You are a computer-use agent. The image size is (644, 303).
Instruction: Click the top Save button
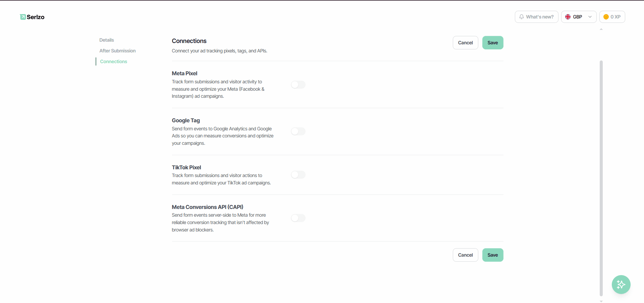tap(493, 43)
